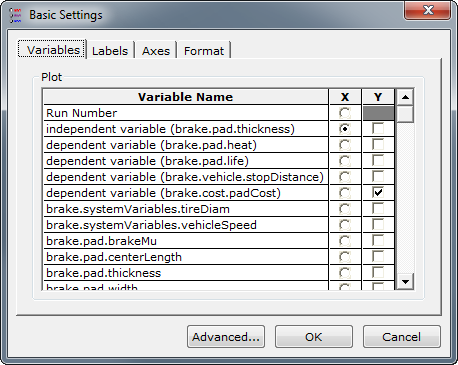Click 'dependent variable (brake.vehicle.stopDistance)' text
This screenshot has width=458, height=365.
click(185, 177)
